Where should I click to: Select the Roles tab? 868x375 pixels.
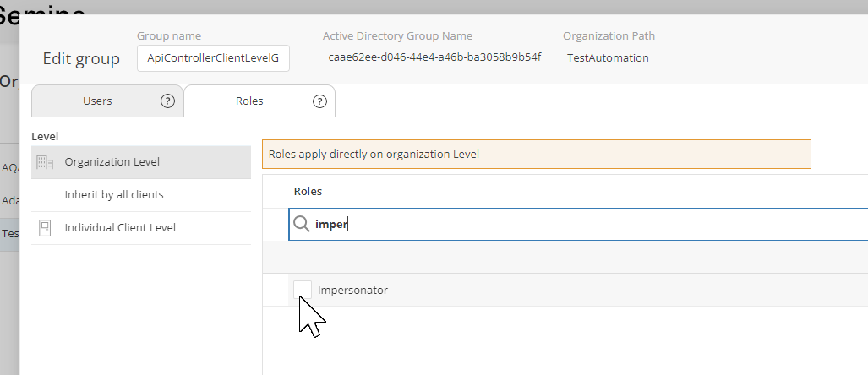pyautogui.click(x=248, y=101)
